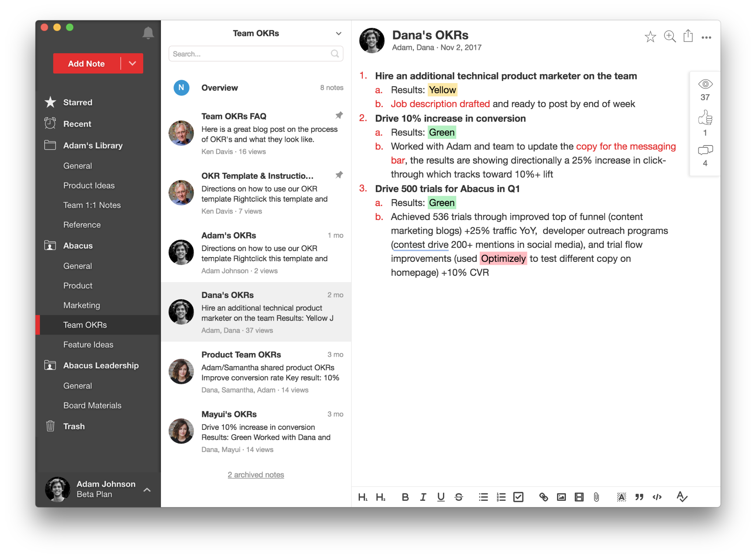
Task: Select Marketing under Abacus sidebar
Action: coord(81,304)
